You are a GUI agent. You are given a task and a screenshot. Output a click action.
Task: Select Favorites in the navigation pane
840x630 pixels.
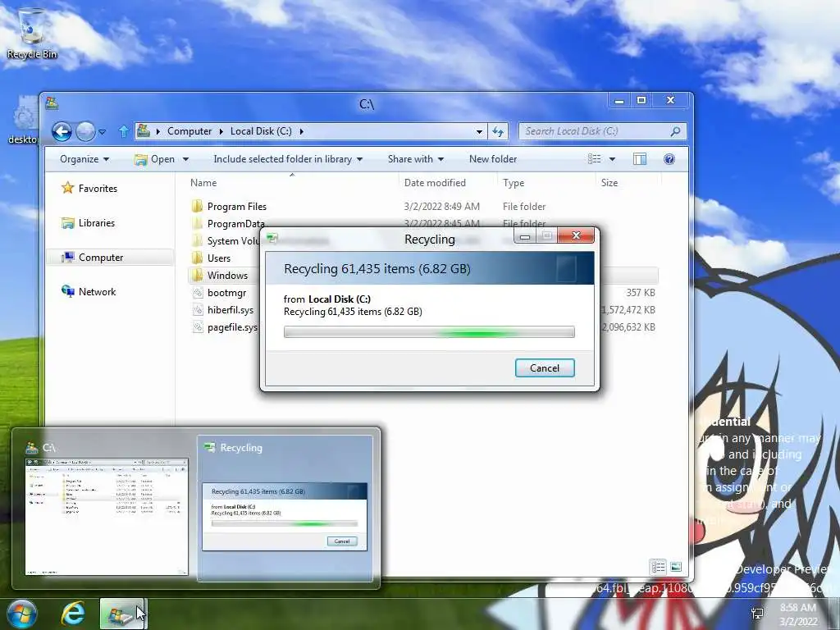click(98, 189)
